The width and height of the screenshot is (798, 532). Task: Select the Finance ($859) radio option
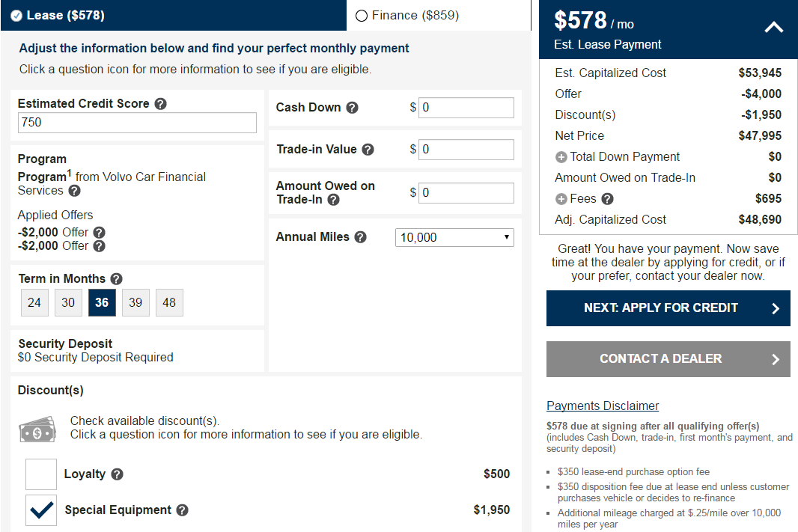click(x=361, y=15)
